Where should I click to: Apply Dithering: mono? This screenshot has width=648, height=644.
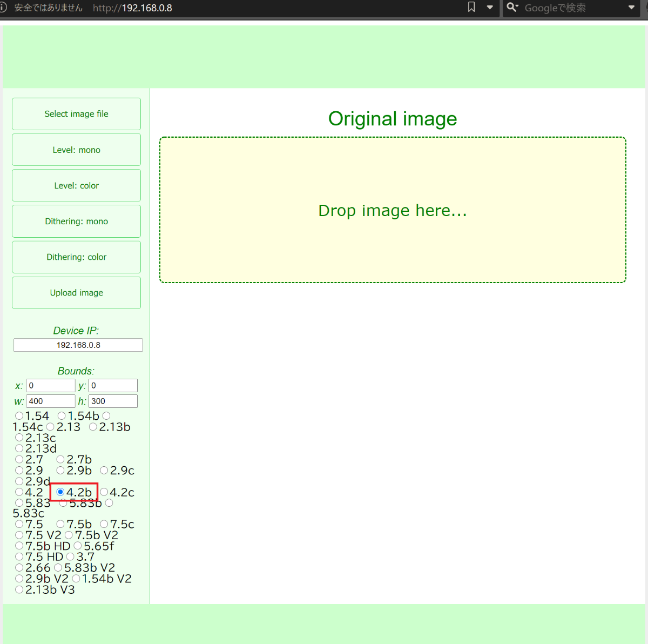coord(76,221)
